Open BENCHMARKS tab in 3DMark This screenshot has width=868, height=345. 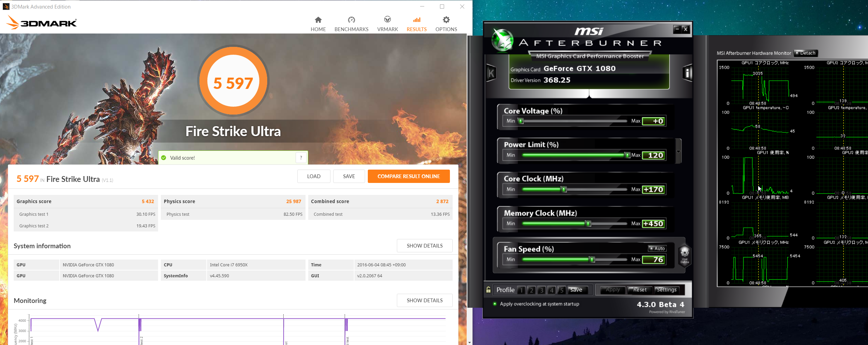(351, 24)
